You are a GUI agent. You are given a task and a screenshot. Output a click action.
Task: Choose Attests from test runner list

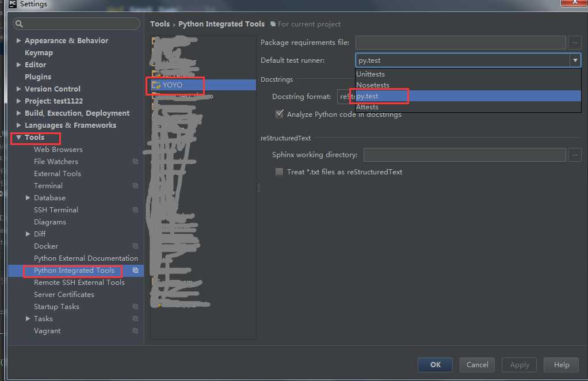pyautogui.click(x=468, y=107)
